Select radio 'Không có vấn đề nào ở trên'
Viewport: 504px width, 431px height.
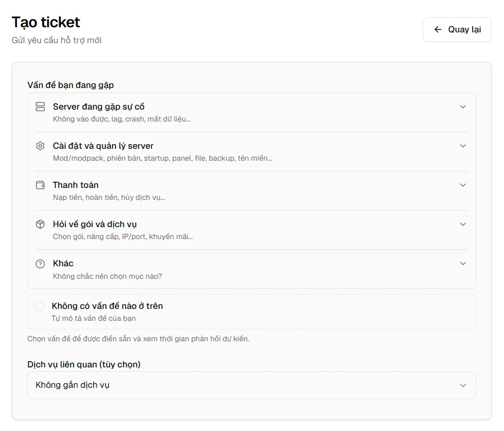point(39,306)
